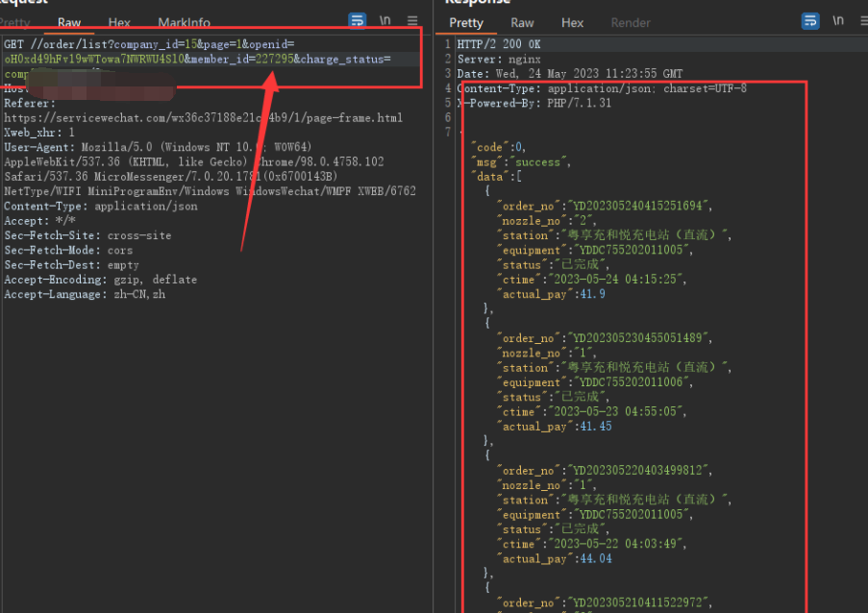868x613 pixels.
Task: Open the Response panel hamburger options menu
Action: [x=862, y=20]
